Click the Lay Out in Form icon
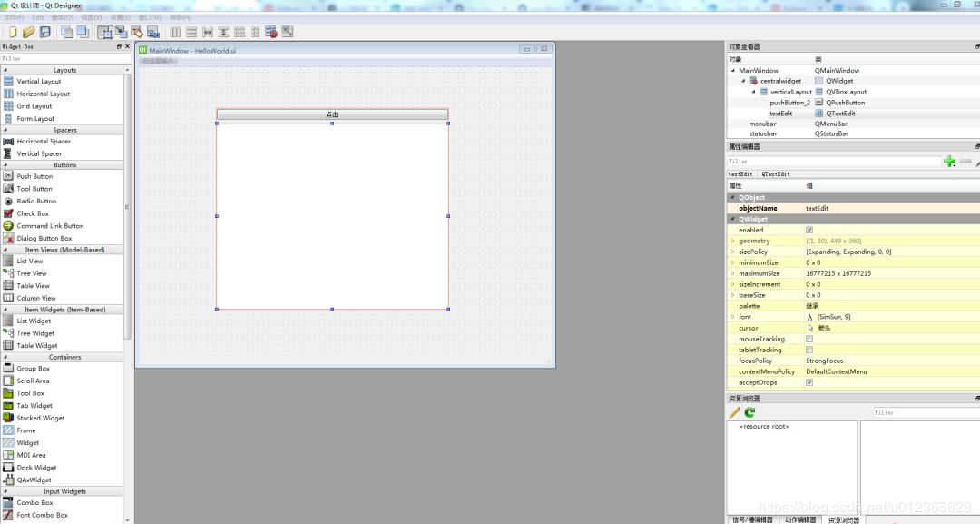The height and width of the screenshot is (524, 980). pyautogui.click(x=255, y=32)
